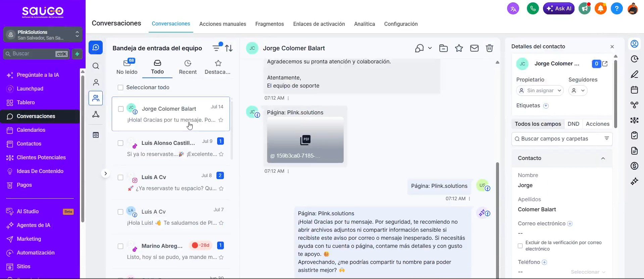The image size is (644, 279).
Task: Click the translate language icon in header
Action: [513, 9]
